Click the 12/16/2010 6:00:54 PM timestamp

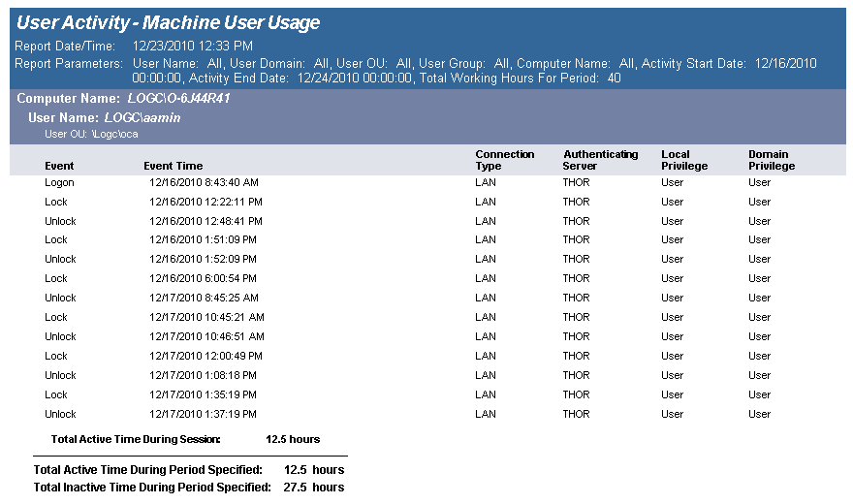point(204,278)
